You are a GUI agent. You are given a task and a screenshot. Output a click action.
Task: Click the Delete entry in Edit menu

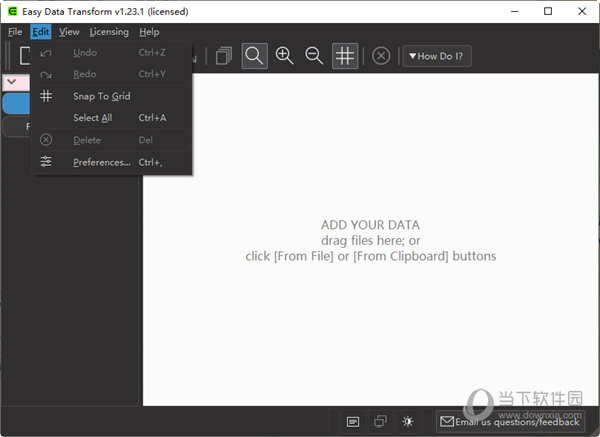pos(112,140)
